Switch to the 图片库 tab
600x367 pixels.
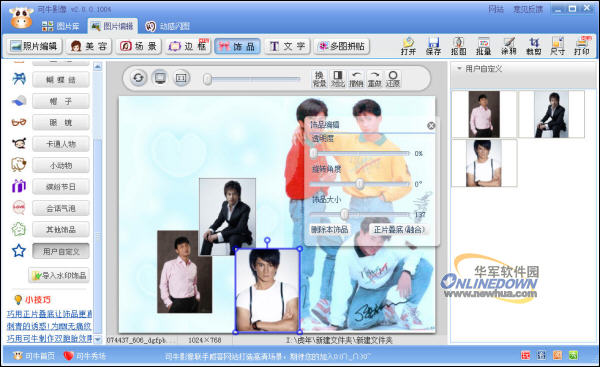coord(61,26)
